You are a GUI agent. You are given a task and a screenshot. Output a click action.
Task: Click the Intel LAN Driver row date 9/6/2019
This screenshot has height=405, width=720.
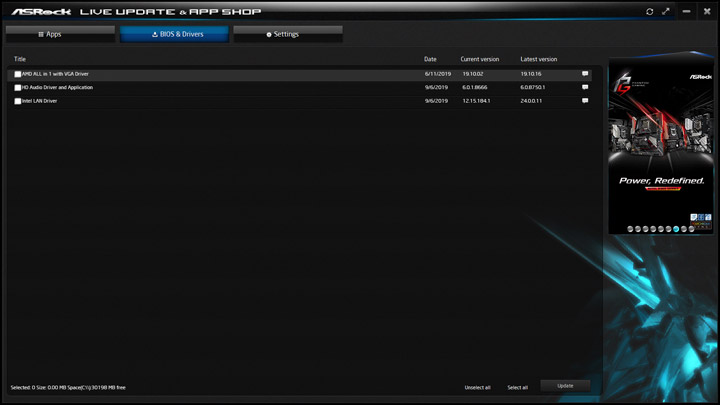[x=436, y=101]
